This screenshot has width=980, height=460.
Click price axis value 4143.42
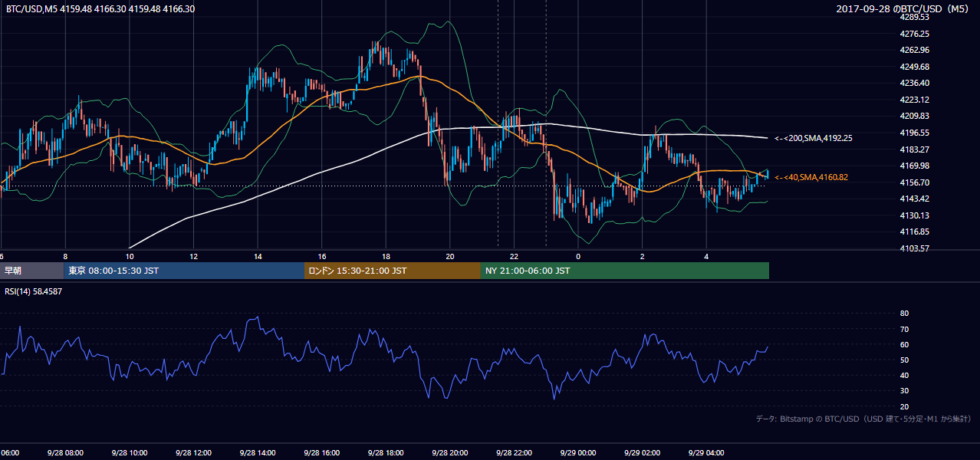(915, 199)
